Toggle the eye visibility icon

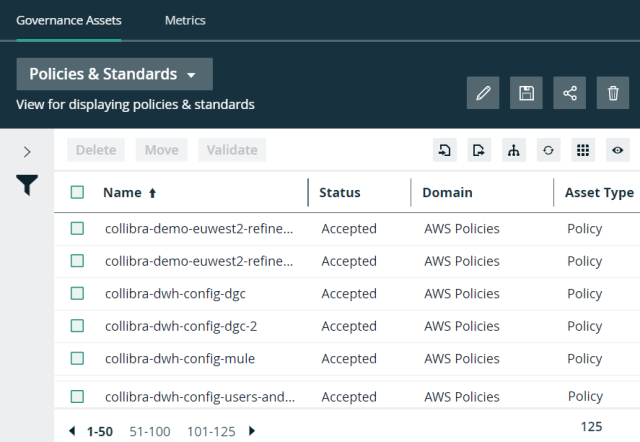(x=618, y=150)
